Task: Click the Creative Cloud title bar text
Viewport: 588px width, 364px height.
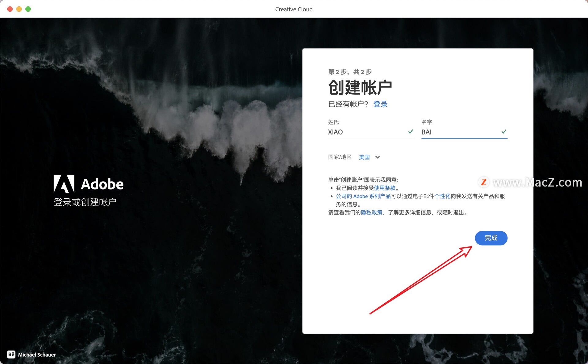Action: point(293,9)
